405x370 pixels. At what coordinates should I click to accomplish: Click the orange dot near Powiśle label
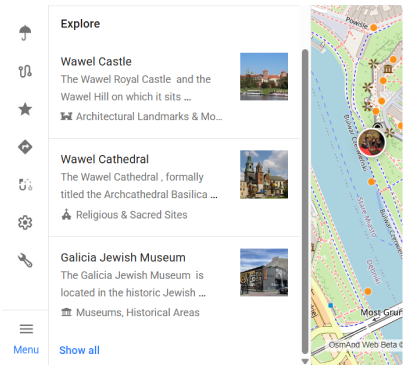pyautogui.click(x=374, y=28)
